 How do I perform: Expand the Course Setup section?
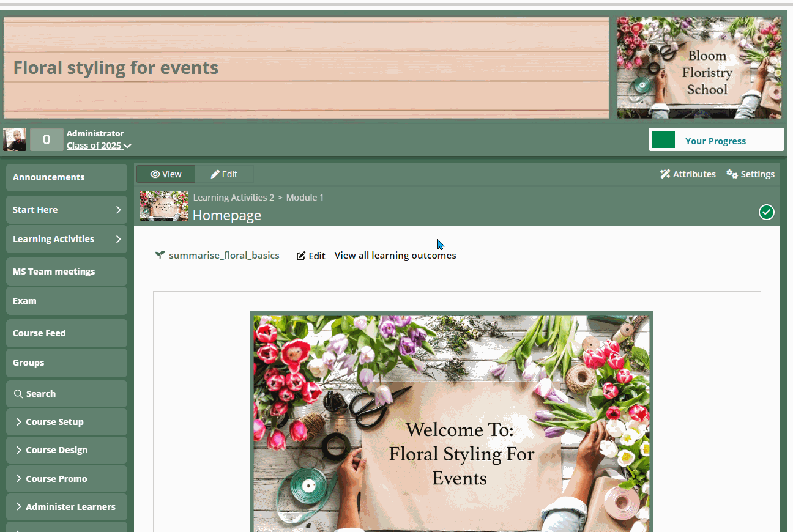[x=67, y=422]
